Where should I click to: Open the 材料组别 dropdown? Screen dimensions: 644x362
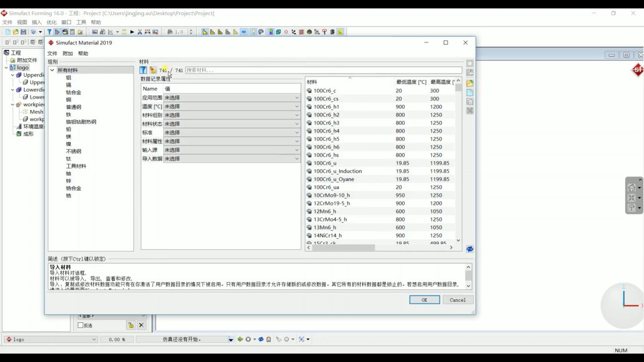pos(231,115)
